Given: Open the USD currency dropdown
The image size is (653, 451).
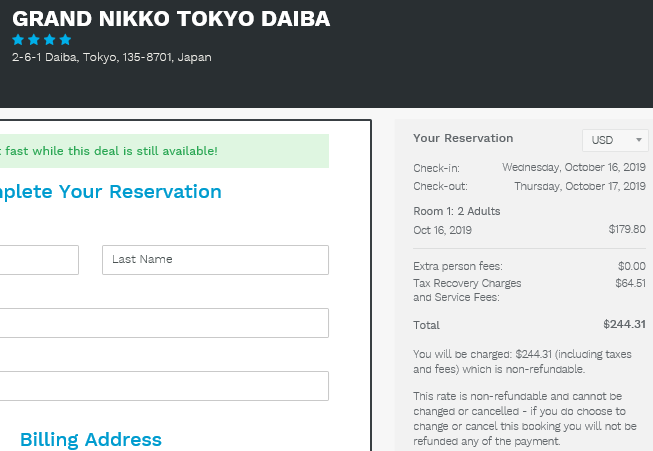Looking at the screenshot, I should coord(615,140).
